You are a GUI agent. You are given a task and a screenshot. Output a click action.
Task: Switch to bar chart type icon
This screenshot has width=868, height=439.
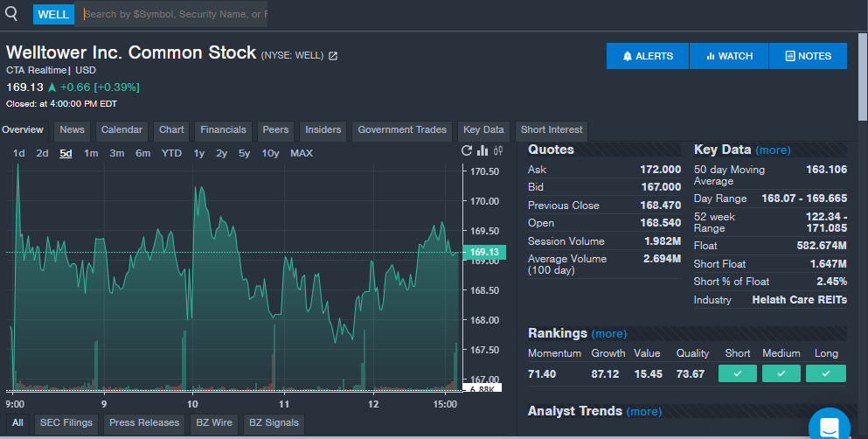[483, 150]
